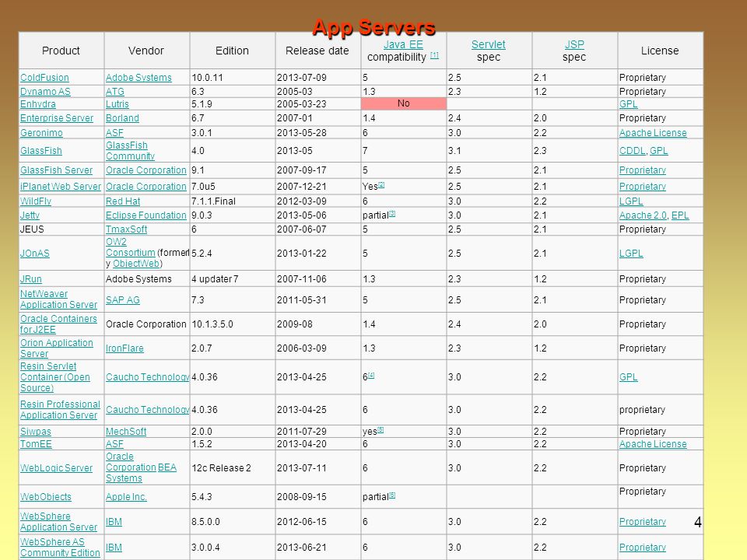Open Oracle Containers for J2EE link
The height and width of the screenshot is (560, 747).
58,324
